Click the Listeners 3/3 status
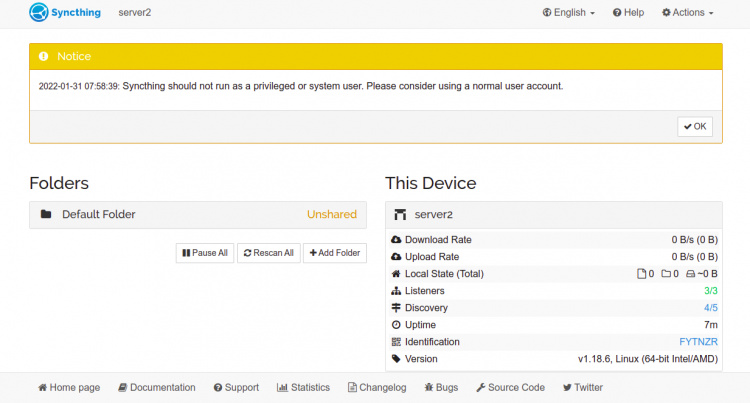 coord(710,291)
